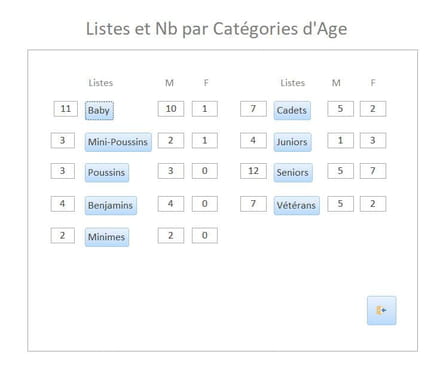Select the Benjamins male count field
Image resolution: width=440 pixels, height=370 pixels.
pyautogui.click(x=171, y=204)
